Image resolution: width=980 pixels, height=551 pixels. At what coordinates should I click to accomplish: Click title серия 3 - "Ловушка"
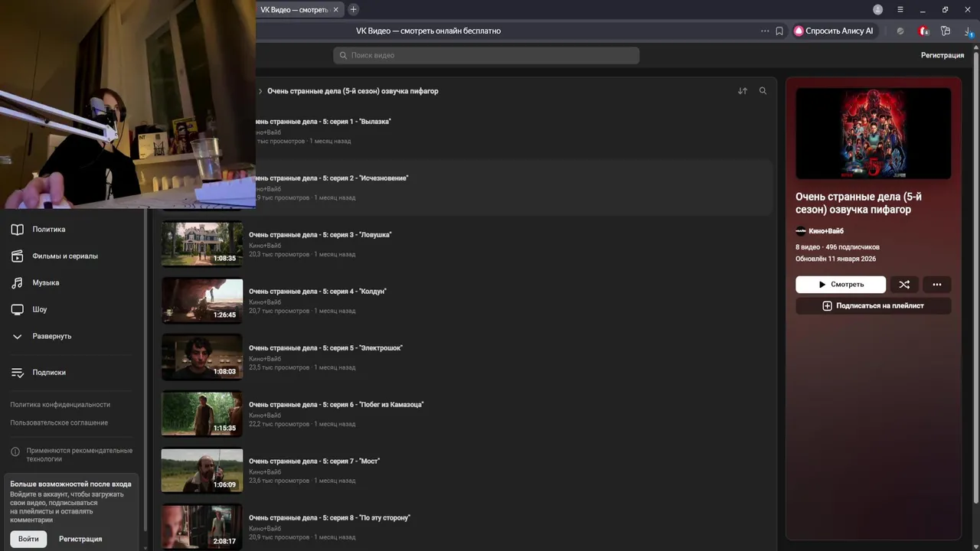point(320,235)
